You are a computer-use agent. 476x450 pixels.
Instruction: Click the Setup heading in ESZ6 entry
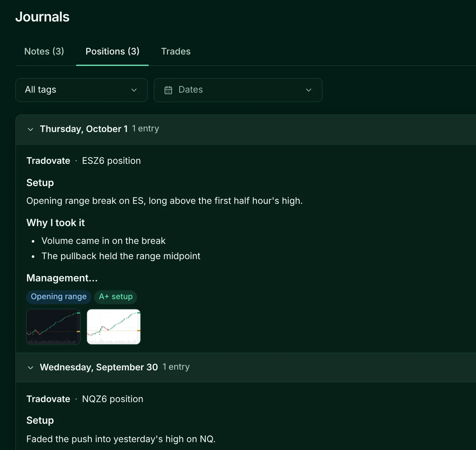40,183
